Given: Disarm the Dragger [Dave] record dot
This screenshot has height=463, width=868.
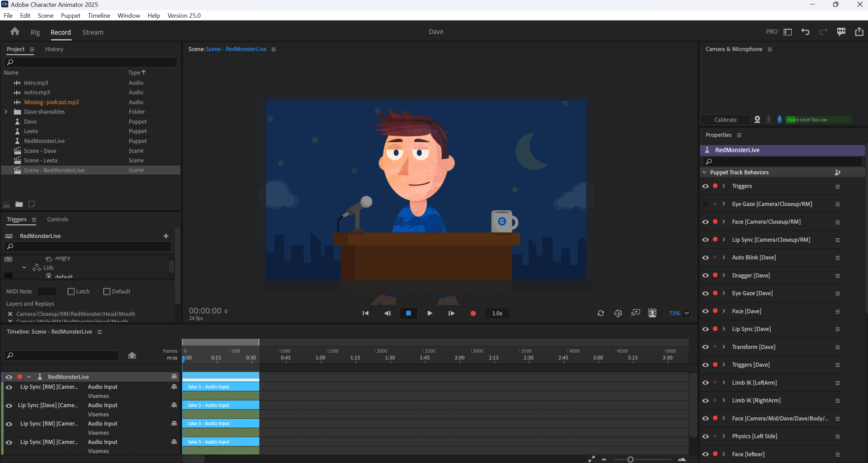Looking at the screenshot, I should click(715, 275).
